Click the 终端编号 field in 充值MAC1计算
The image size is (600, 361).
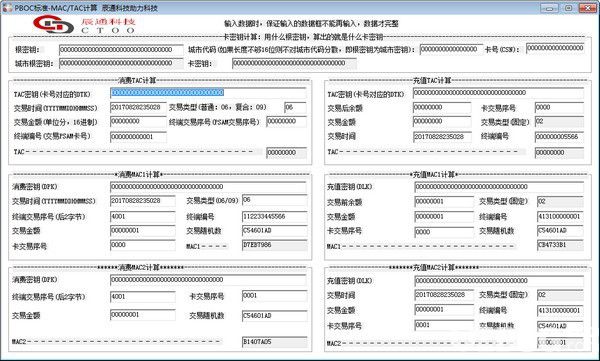(560, 217)
